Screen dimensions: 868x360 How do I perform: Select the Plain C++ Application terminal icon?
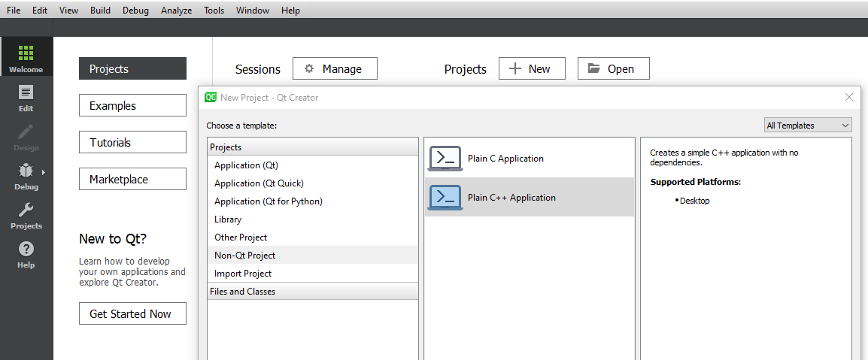click(x=445, y=198)
